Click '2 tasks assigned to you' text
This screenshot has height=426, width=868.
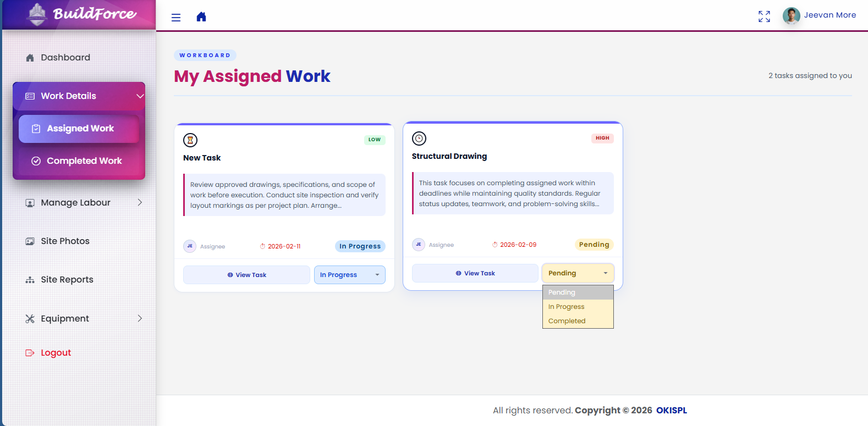(810, 76)
